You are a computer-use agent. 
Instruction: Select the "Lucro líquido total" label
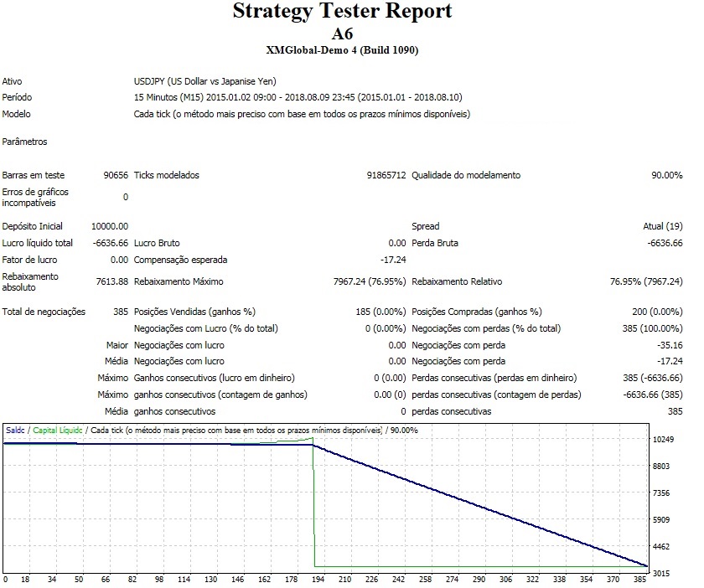pos(37,243)
